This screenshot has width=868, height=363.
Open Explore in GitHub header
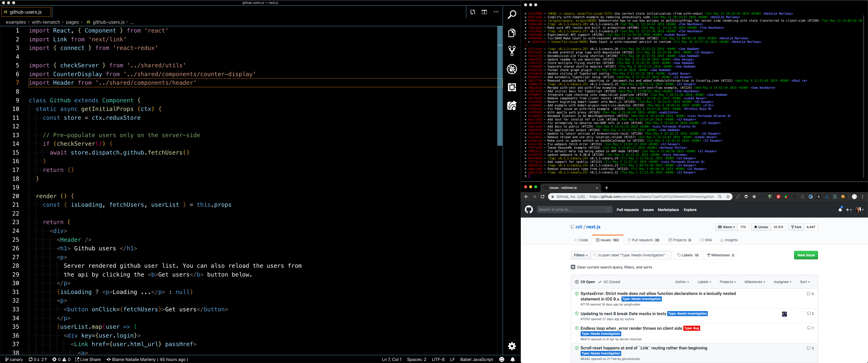[x=690, y=209]
